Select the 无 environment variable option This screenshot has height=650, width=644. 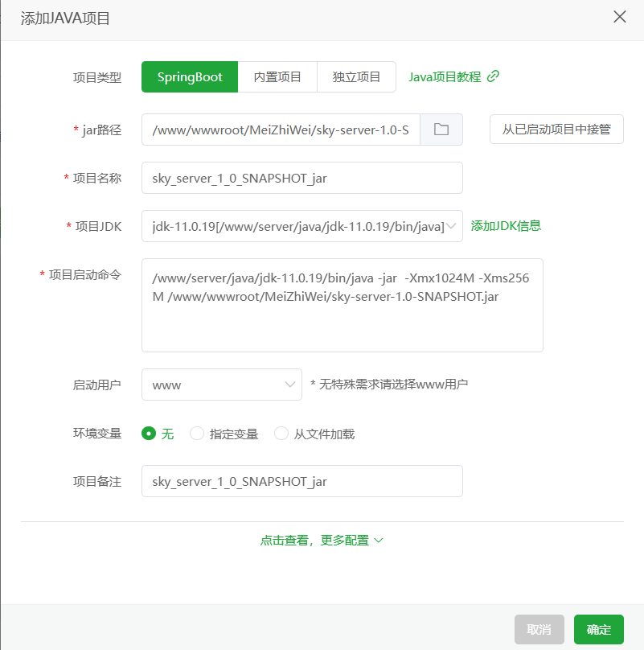click(x=158, y=434)
